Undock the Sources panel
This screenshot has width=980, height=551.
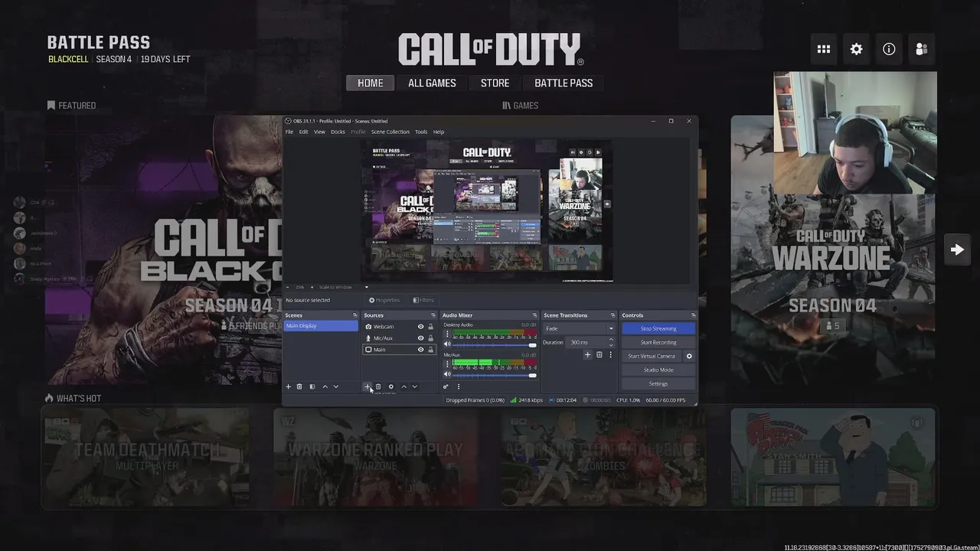pyautogui.click(x=433, y=315)
